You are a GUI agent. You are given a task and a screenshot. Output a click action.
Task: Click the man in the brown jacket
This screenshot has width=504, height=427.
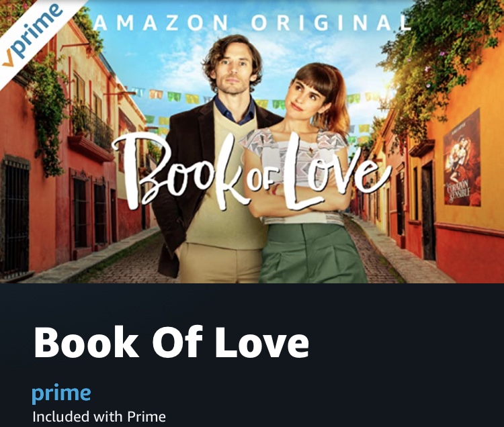tap(215, 160)
